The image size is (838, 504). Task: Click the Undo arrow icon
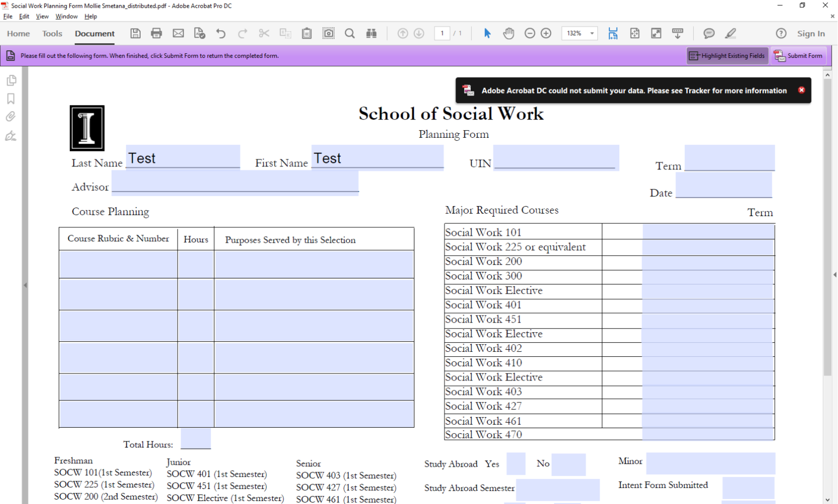coord(221,34)
